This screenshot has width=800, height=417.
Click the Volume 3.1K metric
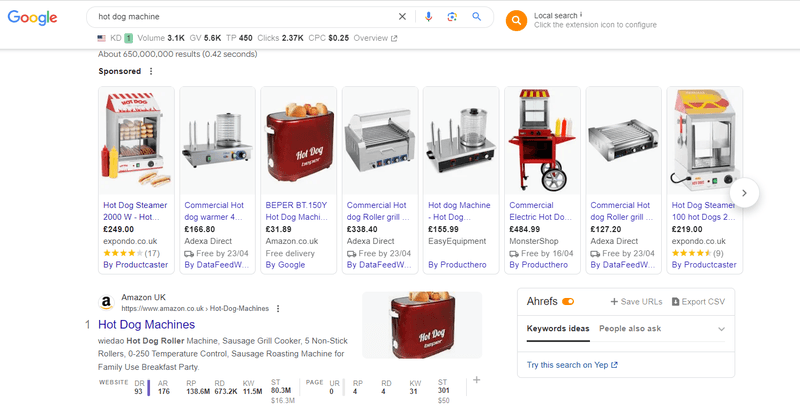pos(161,38)
